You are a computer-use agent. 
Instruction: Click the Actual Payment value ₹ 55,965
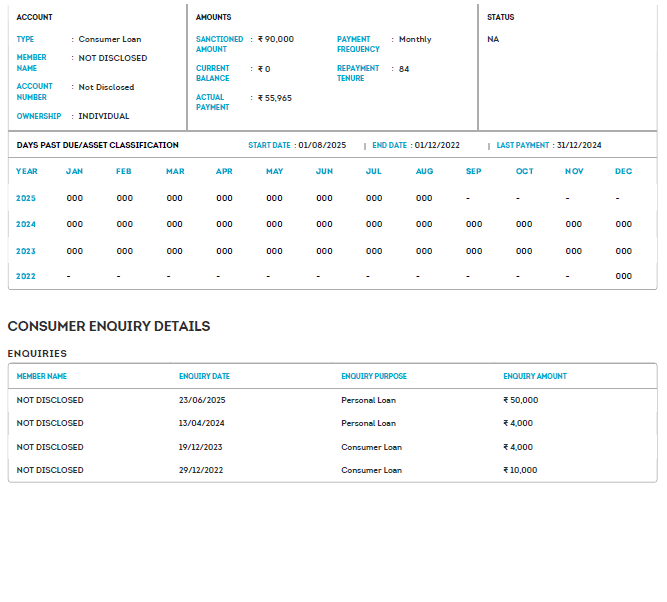click(x=275, y=98)
